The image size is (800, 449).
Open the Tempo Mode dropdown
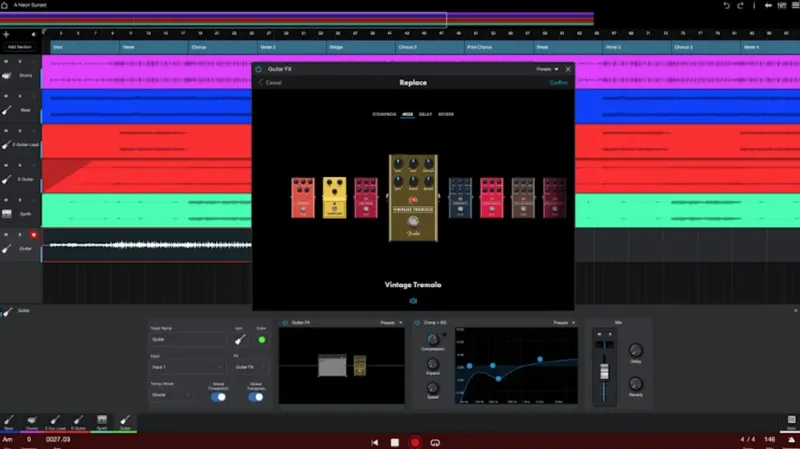click(x=171, y=395)
